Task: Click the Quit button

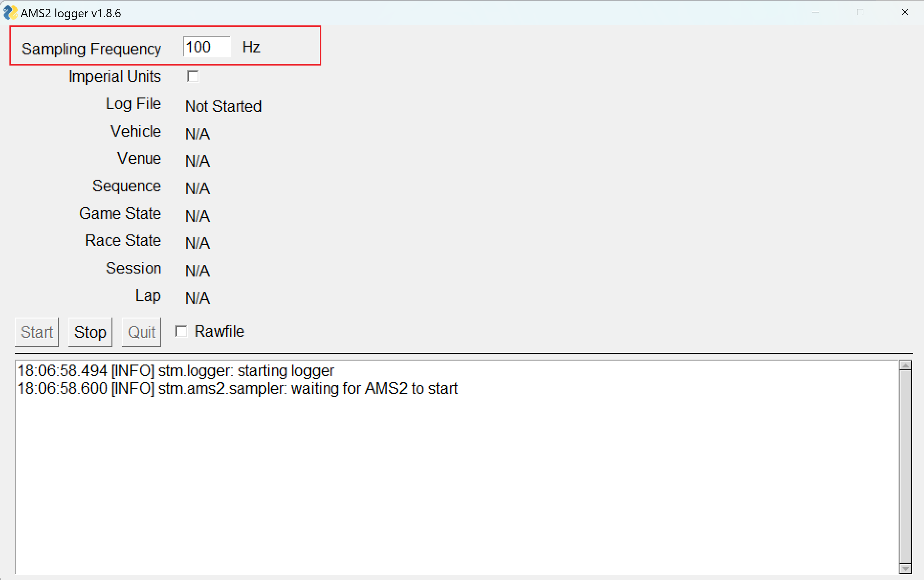Action: pos(142,332)
